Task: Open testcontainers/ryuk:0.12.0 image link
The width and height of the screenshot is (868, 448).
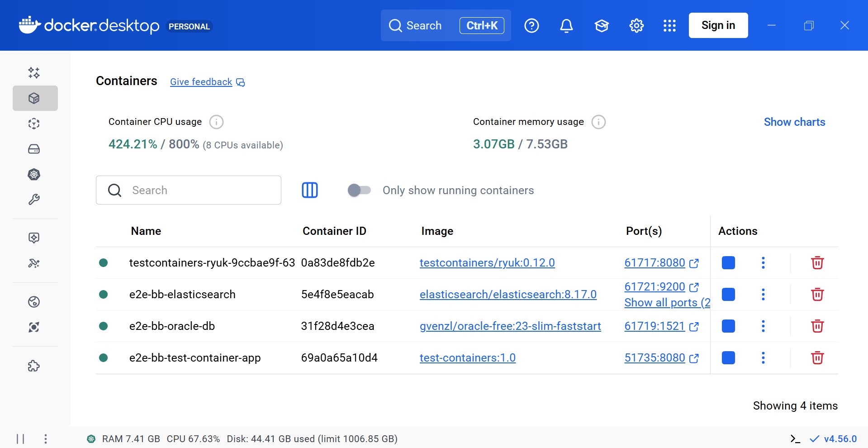Action: pos(487,262)
